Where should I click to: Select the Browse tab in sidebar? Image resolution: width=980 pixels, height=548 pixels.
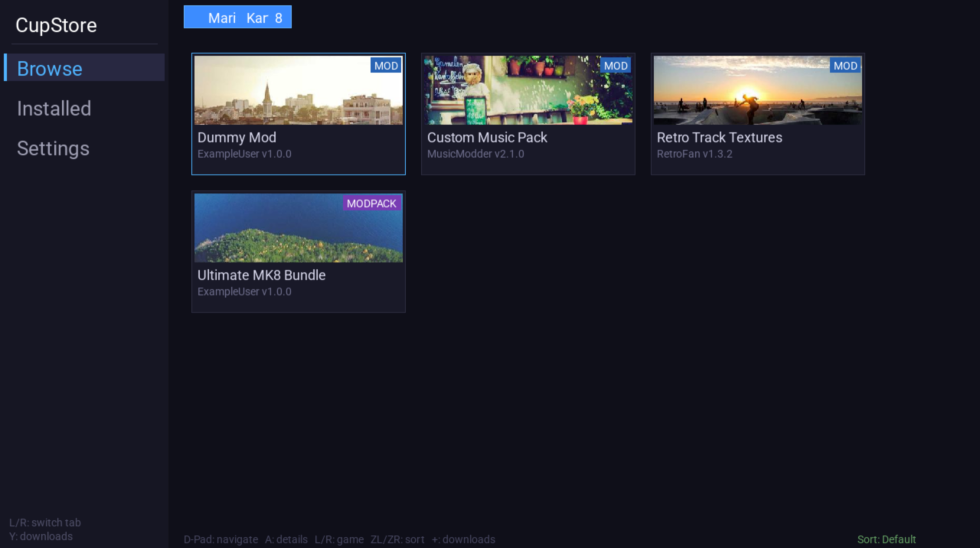pyautogui.click(x=50, y=68)
